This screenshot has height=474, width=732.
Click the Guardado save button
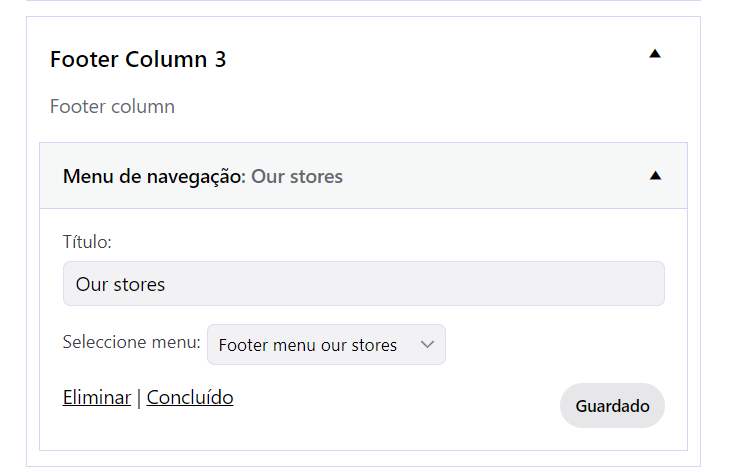pyautogui.click(x=612, y=405)
